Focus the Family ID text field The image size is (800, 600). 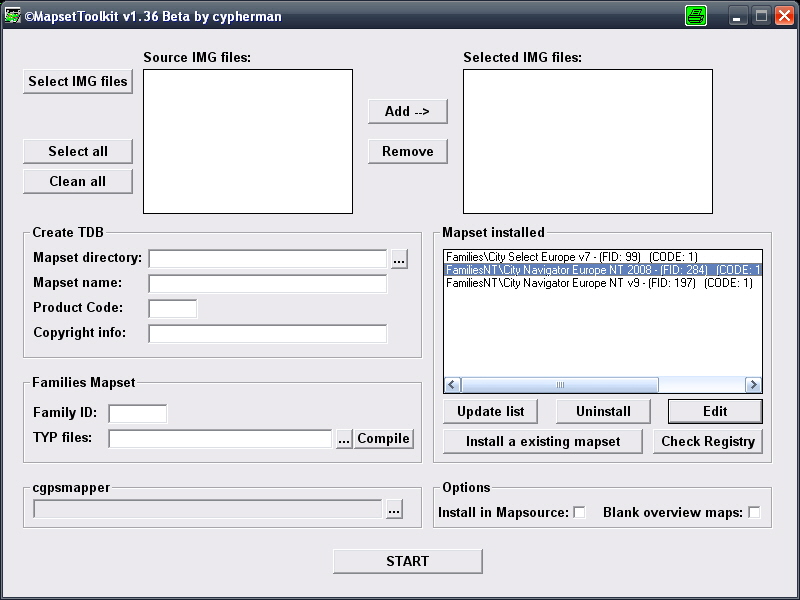coord(137,413)
